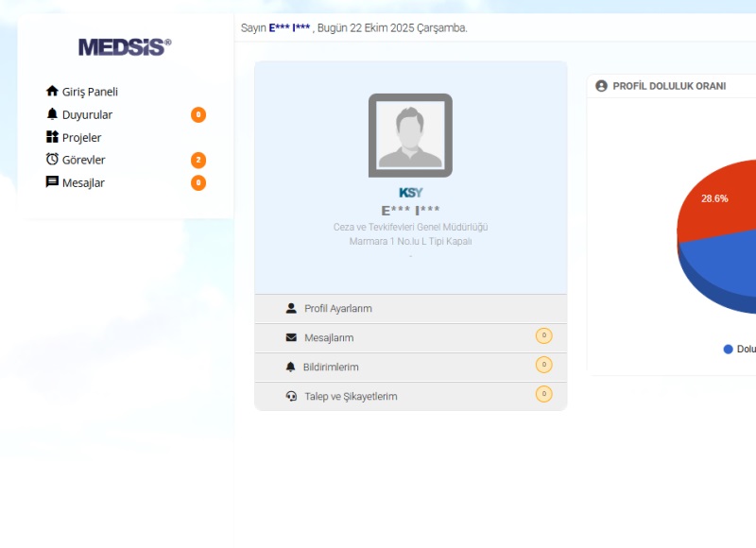
Task: Click the alarm clock icon for Görevler
Action: [x=52, y=160]
